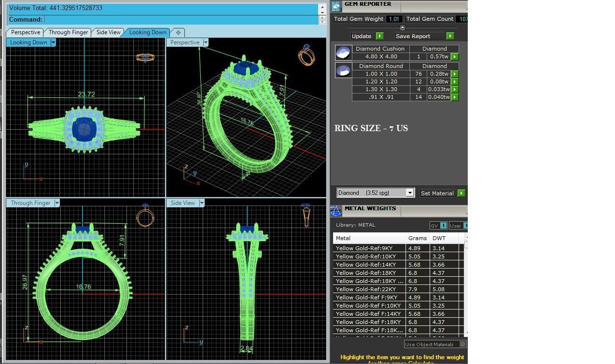This screenshot has height=364, width=615.
Task: Collapse the gem totals with up-arrow circle
Action: coord(403,27)
